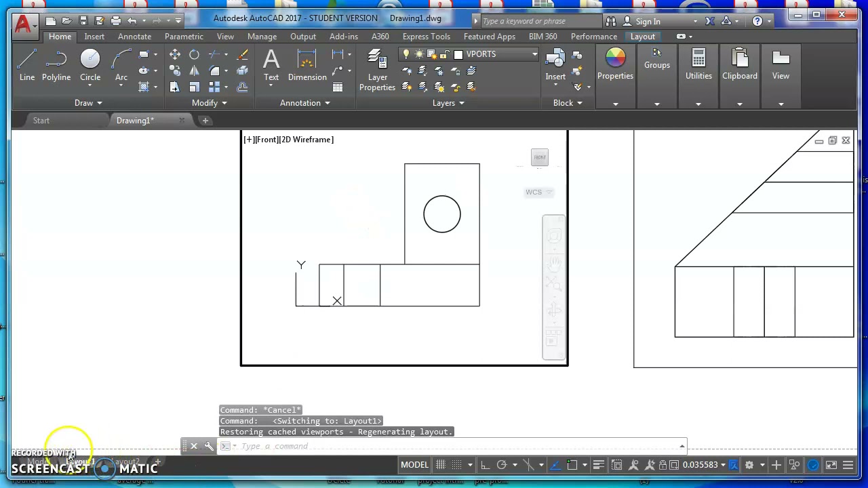Viewport: 868px width, 488px height.
Task: Toggle polar tracking in status bar
Action: pos(502,465)
